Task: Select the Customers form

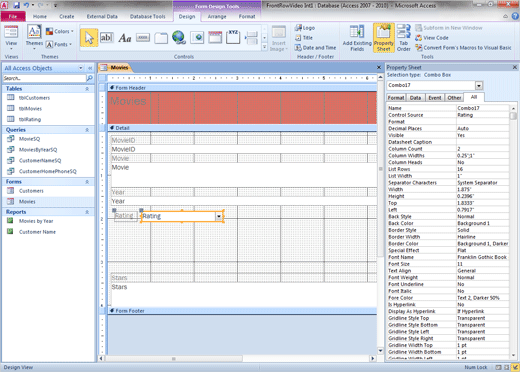Action: pos(31,191)
